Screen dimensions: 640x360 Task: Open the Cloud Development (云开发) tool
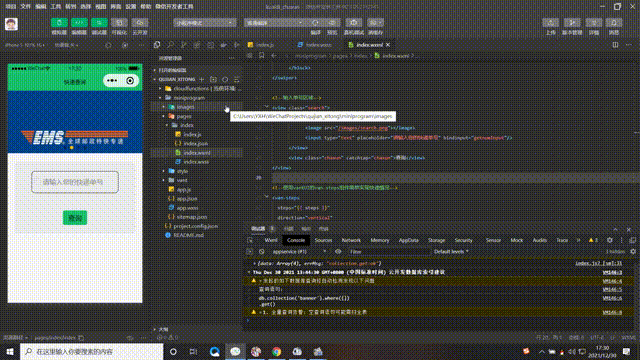click(x=140, y=22)
